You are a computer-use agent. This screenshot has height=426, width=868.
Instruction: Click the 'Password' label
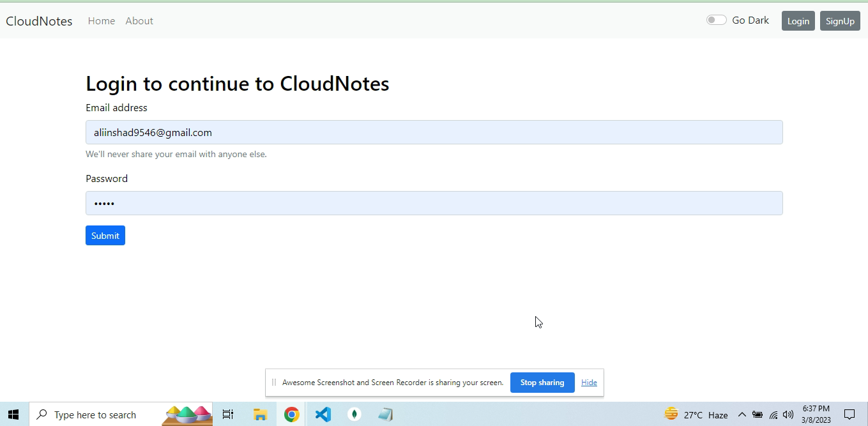[x=107, y=179]
